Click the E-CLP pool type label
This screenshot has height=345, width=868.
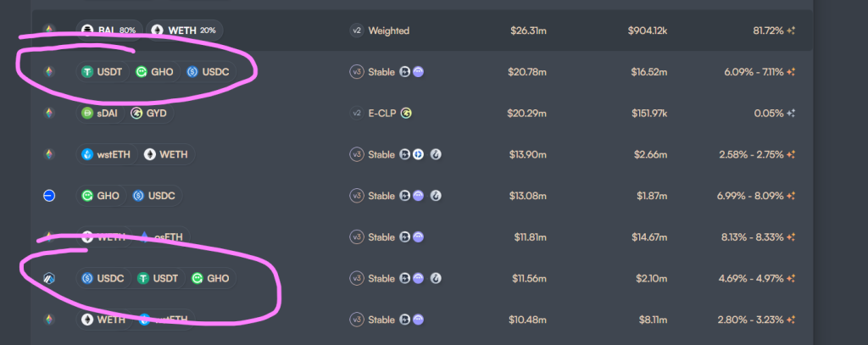(x=381, y=113)
